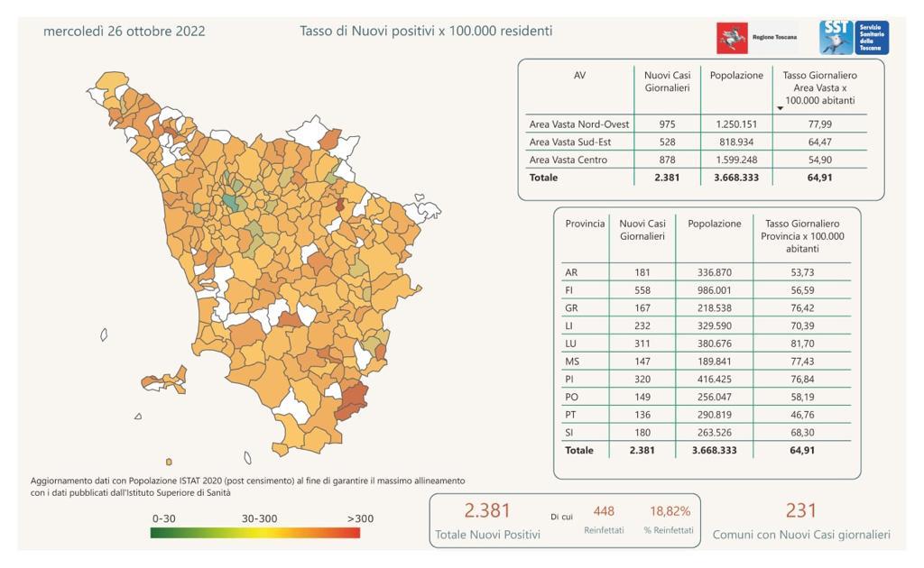
Task: Click the 231 Comuni con Nuovi Casi figure
Action: click(x=801, y=510)
